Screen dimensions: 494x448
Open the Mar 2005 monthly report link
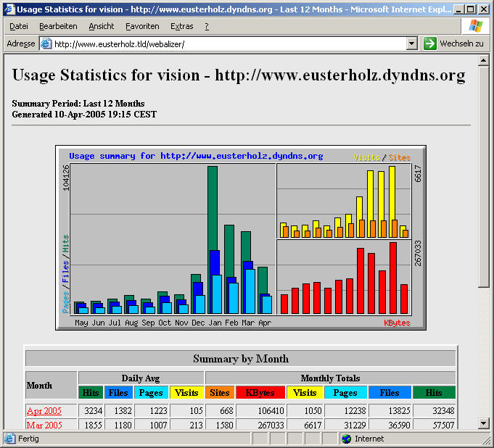44,425
